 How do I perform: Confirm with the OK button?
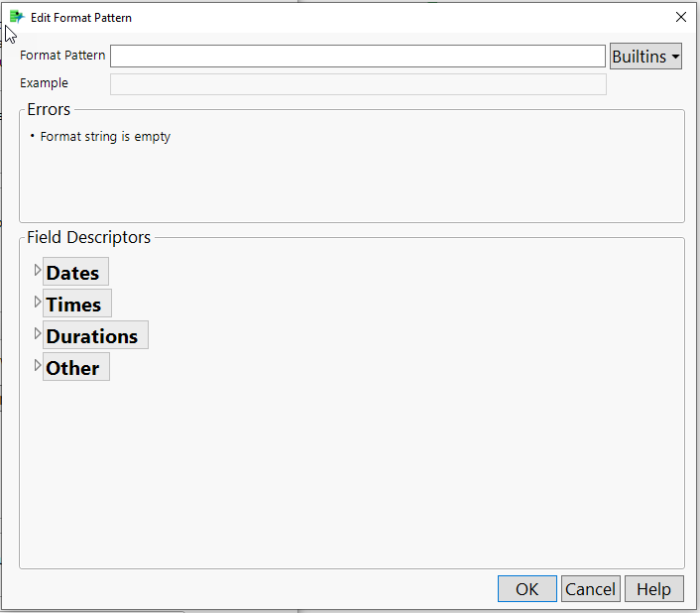(527, 589)
